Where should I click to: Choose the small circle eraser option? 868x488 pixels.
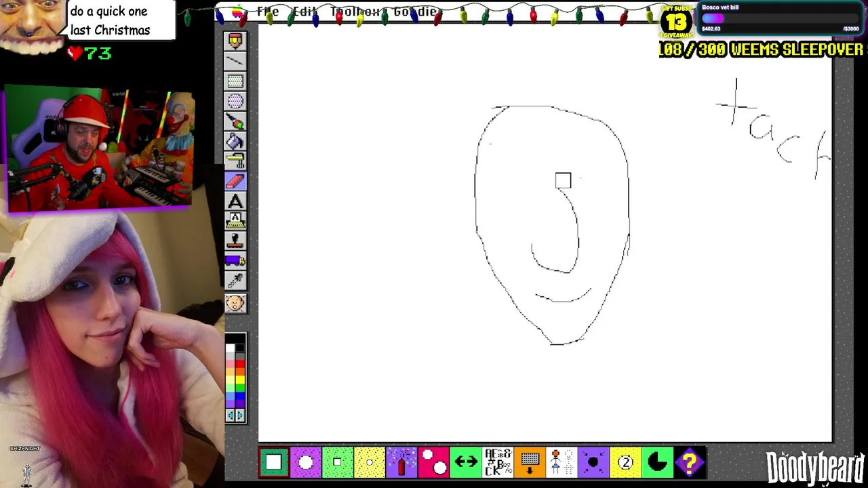(x=370, y=463)
